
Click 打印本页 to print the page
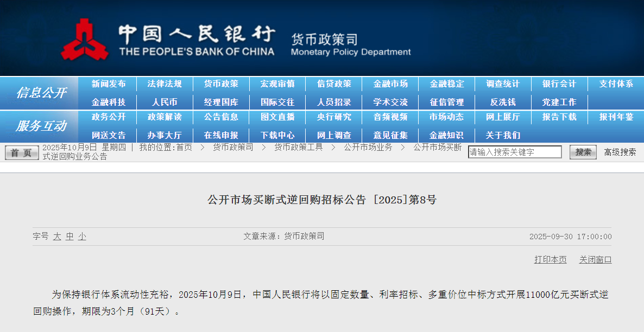click(550, 260)
